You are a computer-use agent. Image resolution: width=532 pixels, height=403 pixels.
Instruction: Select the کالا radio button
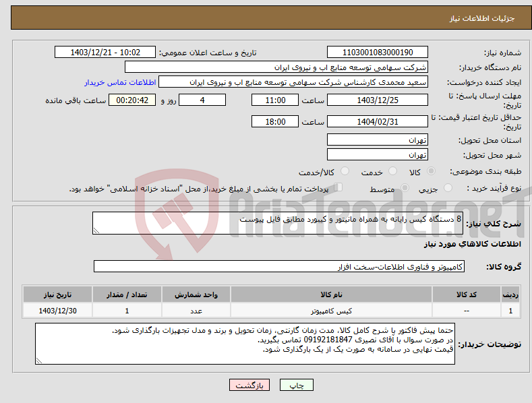tap(431, 171)
